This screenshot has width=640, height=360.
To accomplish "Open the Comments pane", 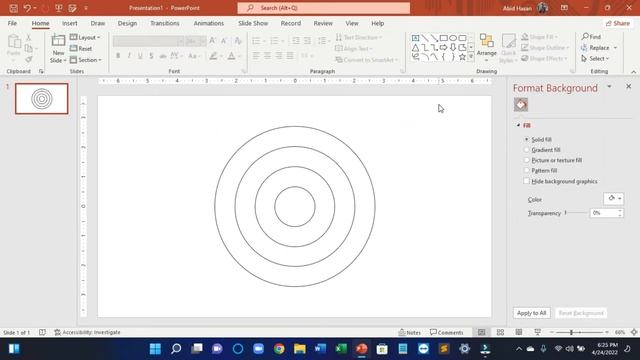I will [x=447, y=332].
